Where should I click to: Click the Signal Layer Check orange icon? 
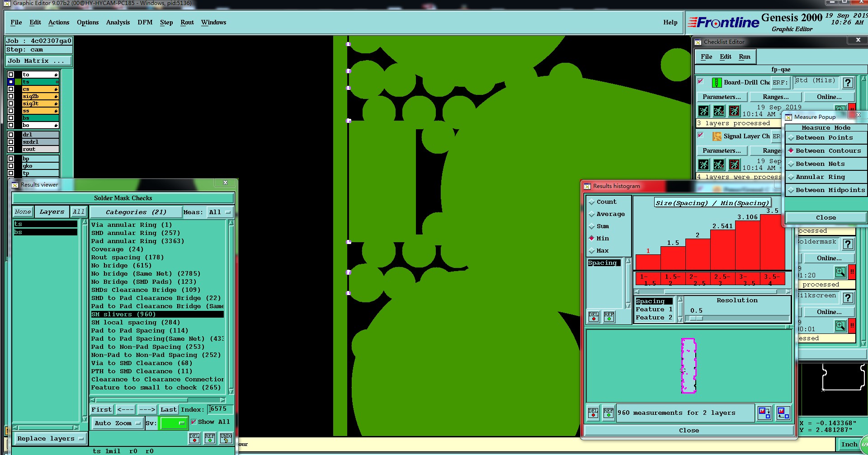click(x=717, y=136)
